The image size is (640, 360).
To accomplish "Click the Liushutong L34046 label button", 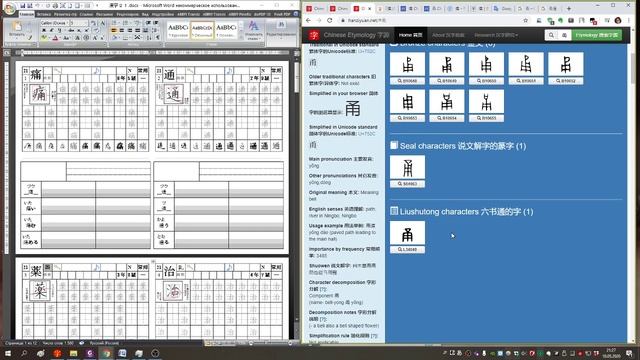I will pyautogui.click(x=407, y=249).
